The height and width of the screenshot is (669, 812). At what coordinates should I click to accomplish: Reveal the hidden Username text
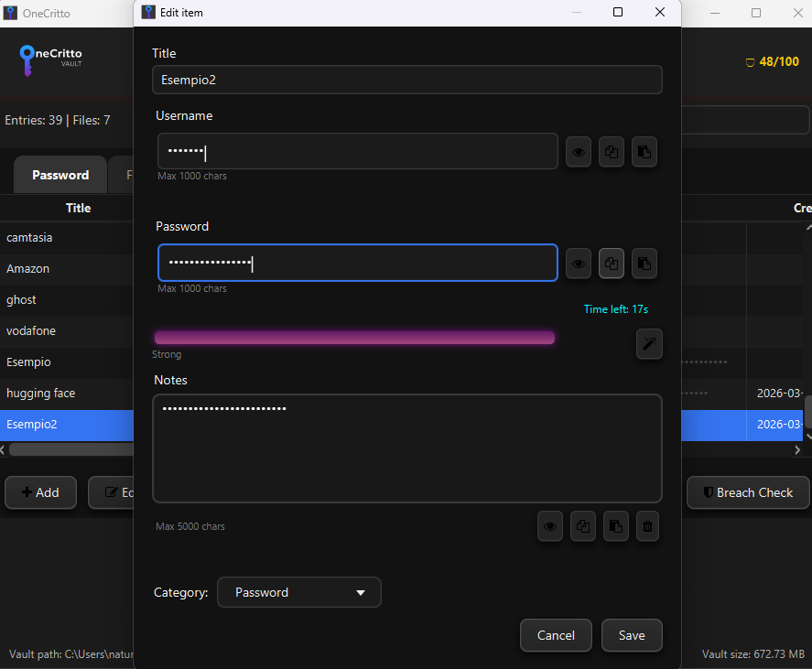[x=578, y=152]
